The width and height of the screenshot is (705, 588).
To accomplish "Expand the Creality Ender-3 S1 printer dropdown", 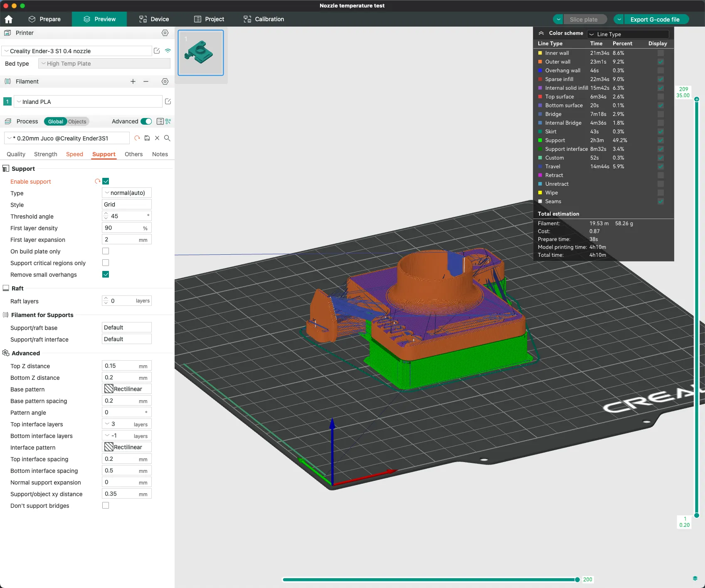I will point(77,51).
